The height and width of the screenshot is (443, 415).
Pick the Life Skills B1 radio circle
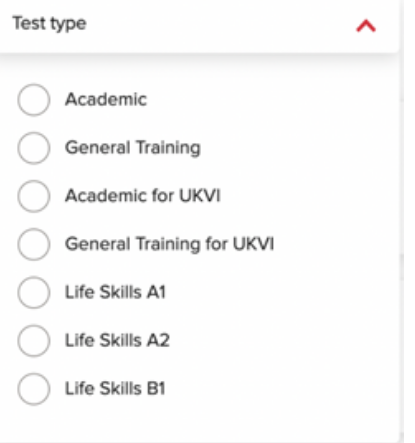(x=34, y=389)
